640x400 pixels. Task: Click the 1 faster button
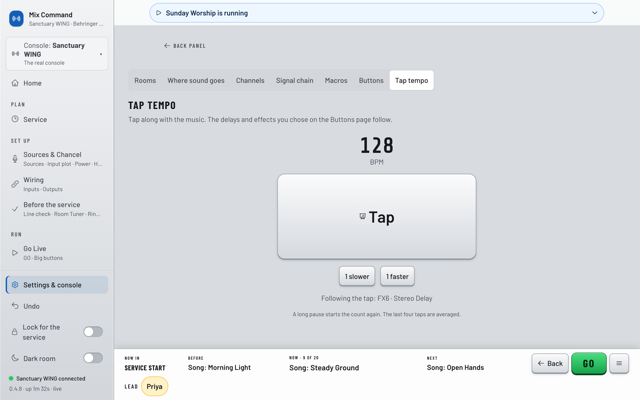(397, 276)
